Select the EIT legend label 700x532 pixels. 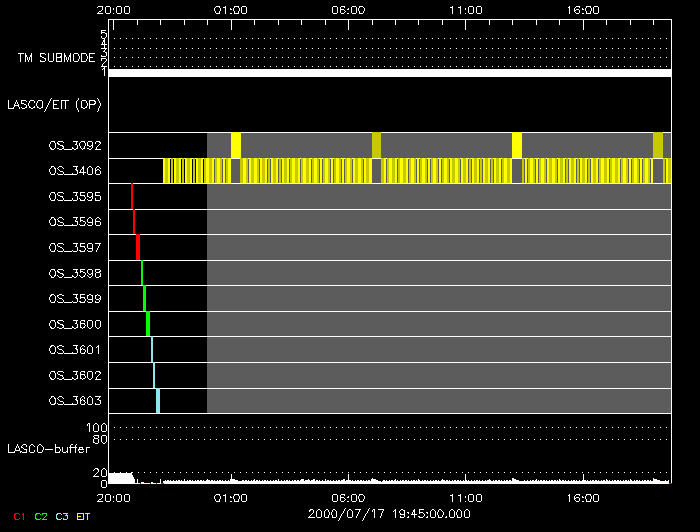pyautogui.click(x=84, y=516)
